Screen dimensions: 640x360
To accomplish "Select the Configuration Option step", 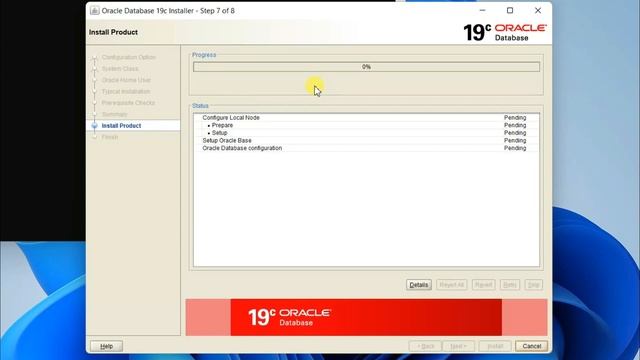I will 129,57.
